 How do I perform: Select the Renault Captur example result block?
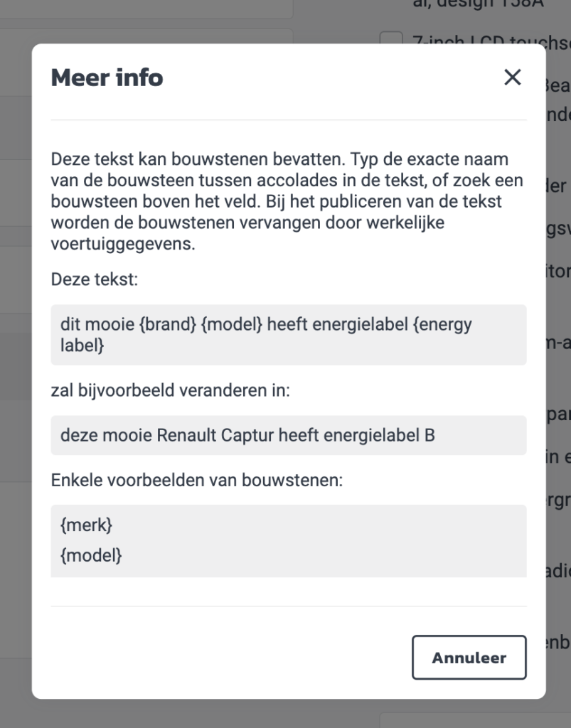(288, 435)
